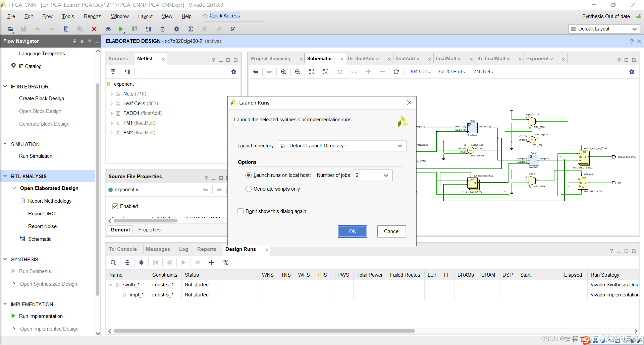
Task: Click the red Cancel X toolbar icon
Action: point(94,29)
